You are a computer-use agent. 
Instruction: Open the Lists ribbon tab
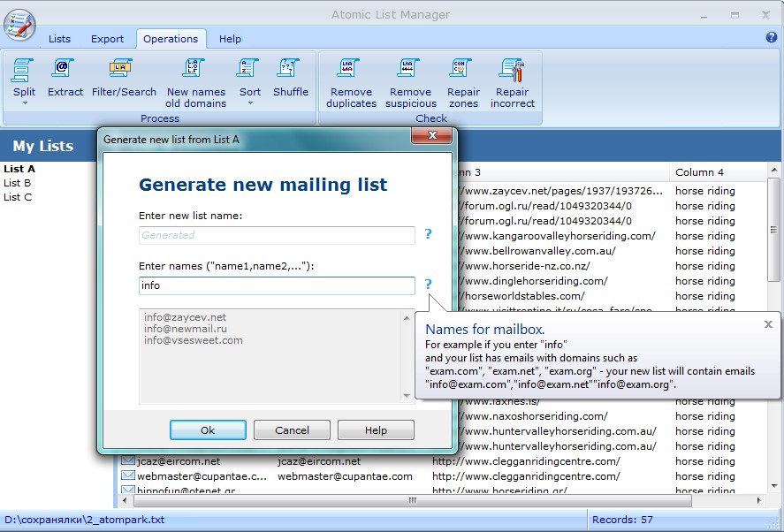click(x=59, y=39)
